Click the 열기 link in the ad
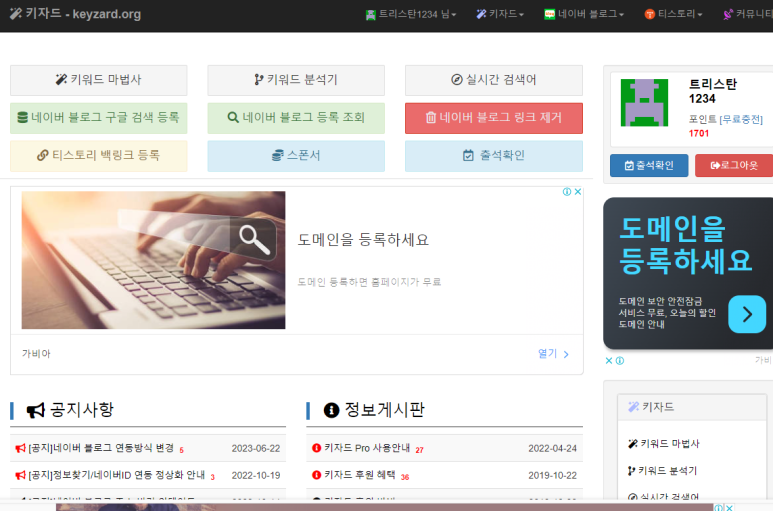The height and width of the screenshot is (511, 773). pos(553,354)
